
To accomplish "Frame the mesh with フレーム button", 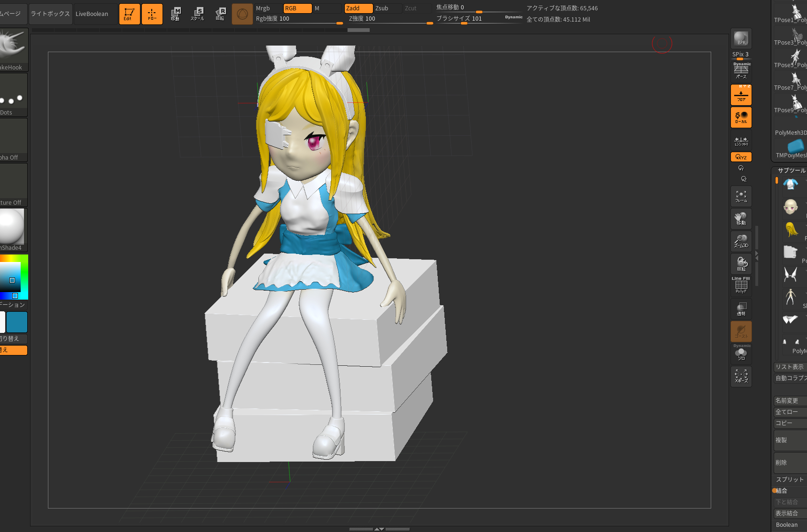I will pos(741,196).
